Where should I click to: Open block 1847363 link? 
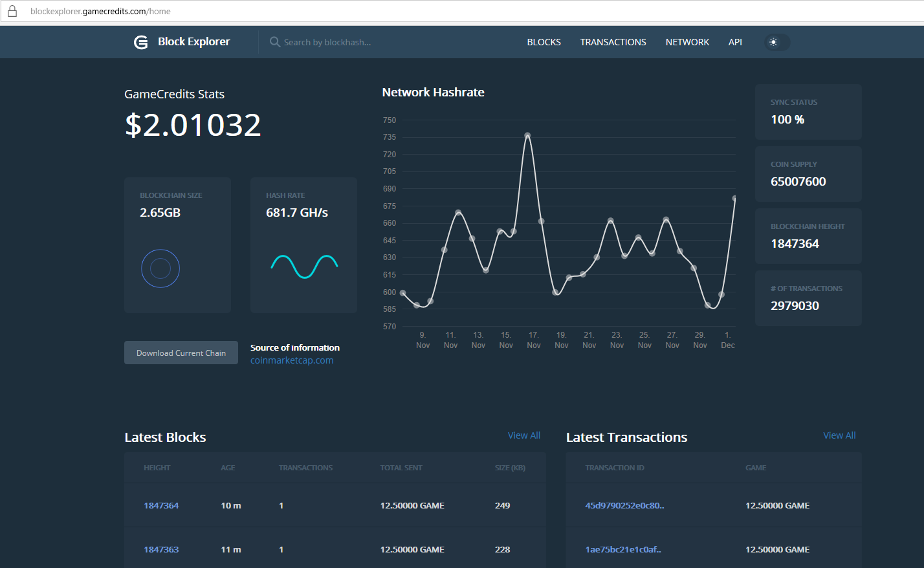161,549
